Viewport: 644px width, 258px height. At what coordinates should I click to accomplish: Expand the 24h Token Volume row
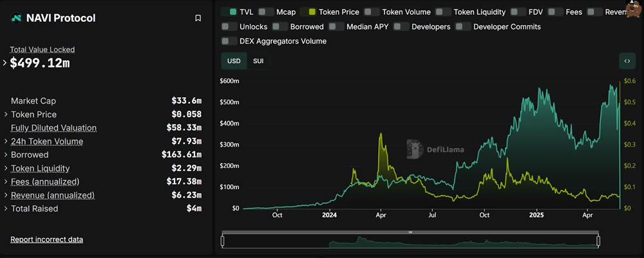pyautogui.click(x=6, y=142)
